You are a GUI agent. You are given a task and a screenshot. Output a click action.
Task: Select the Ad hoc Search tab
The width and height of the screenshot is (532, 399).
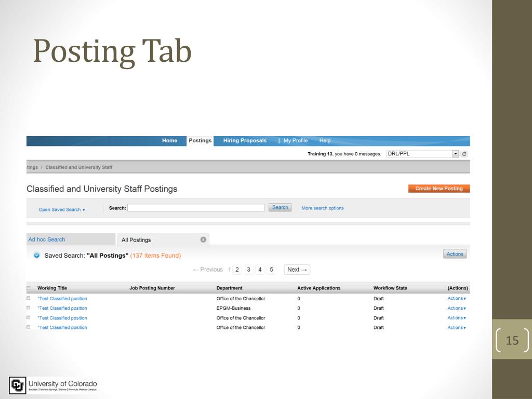pos(47,240)
